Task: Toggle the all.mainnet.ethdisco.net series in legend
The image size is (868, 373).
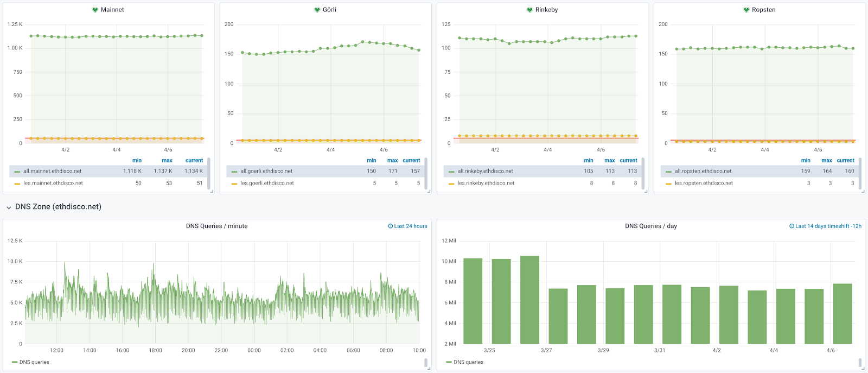Action: (x=52, y=171)
